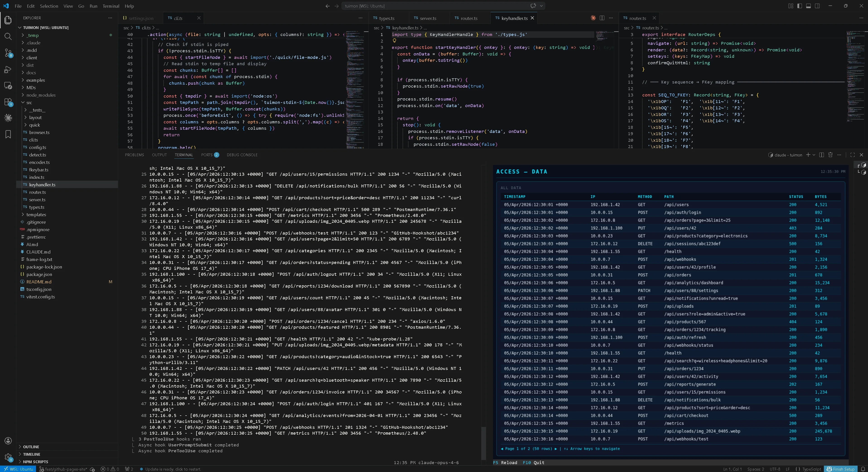Click the Claude Code icon in activity bar
This screenshot has width=868, height=472.
coord(8,118)
